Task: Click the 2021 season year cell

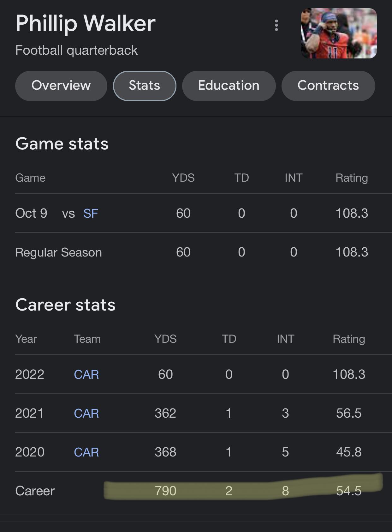Action: (x=29, y=413)
